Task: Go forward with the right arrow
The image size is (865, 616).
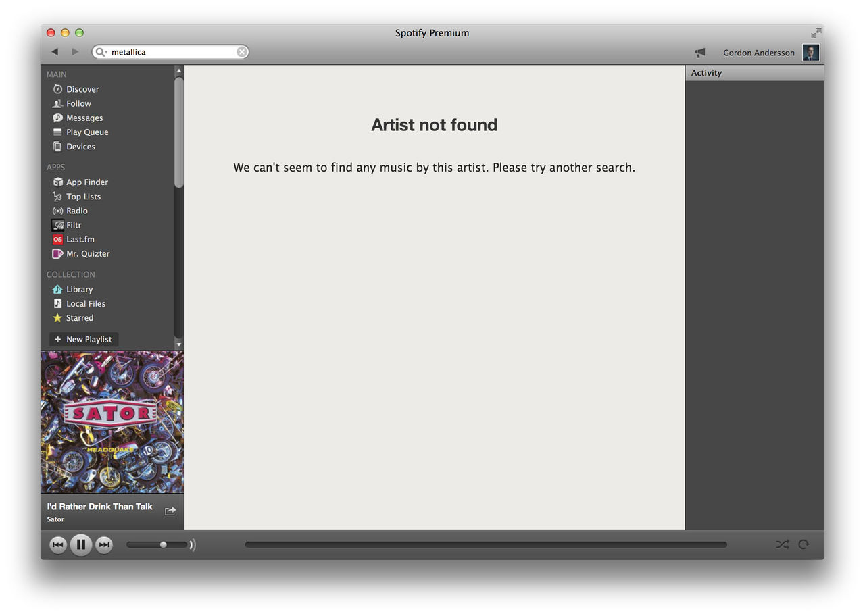Action: (75, 52)
